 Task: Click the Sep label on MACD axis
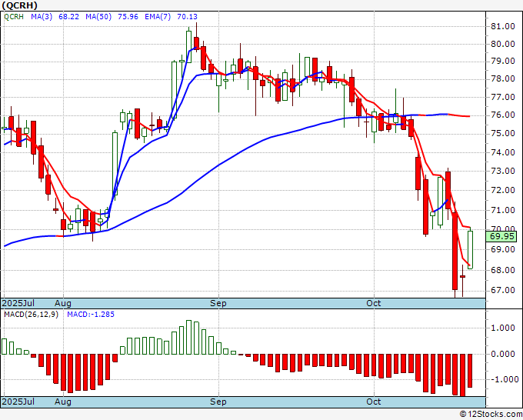pos(218,402)
